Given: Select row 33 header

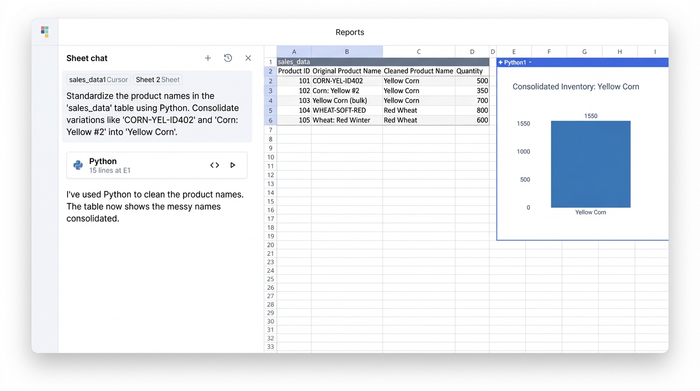Looking at the screenshot, I should coord(271,347).
